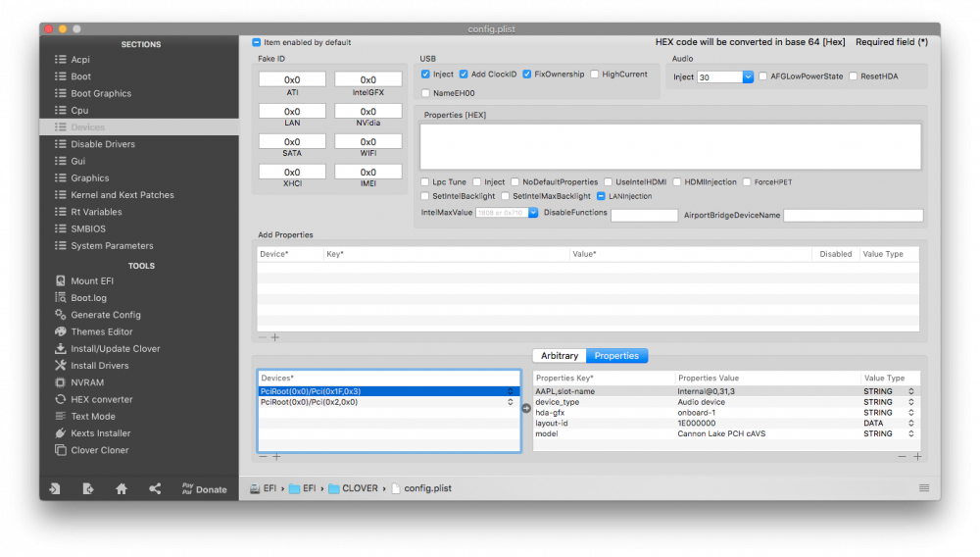Click the DisableFunctions input field
This screenshot has height=557, width=980.
[645, 215]
